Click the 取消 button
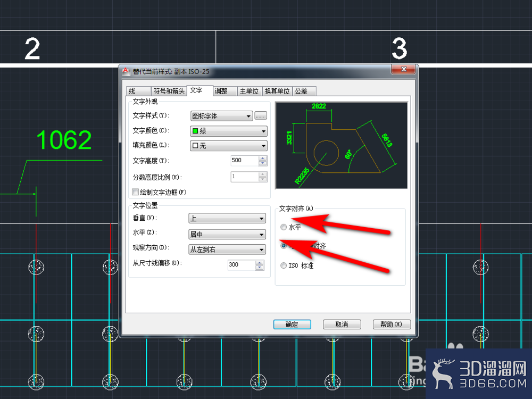The width and height of the screenshot is (532, 399). (342, 325)
